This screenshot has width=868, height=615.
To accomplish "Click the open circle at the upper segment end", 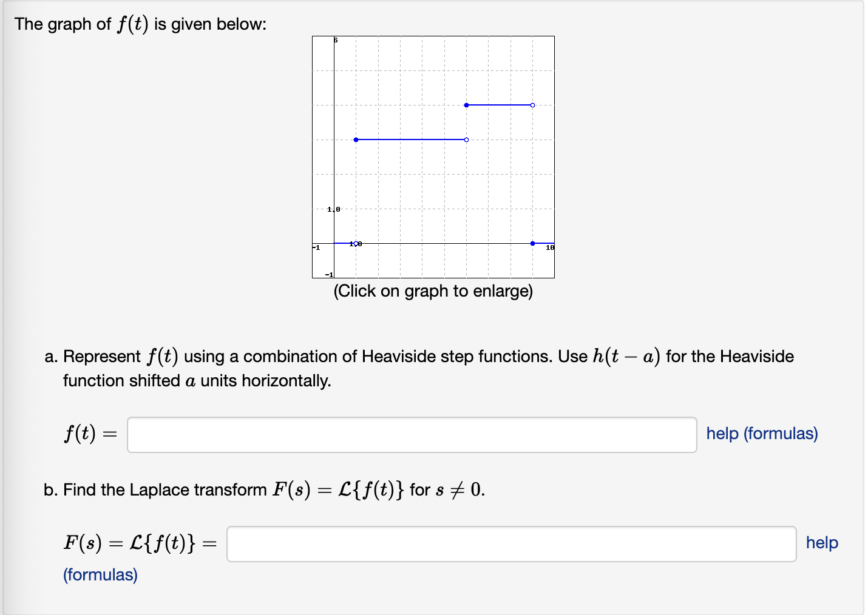I will [x=532, y=104].
